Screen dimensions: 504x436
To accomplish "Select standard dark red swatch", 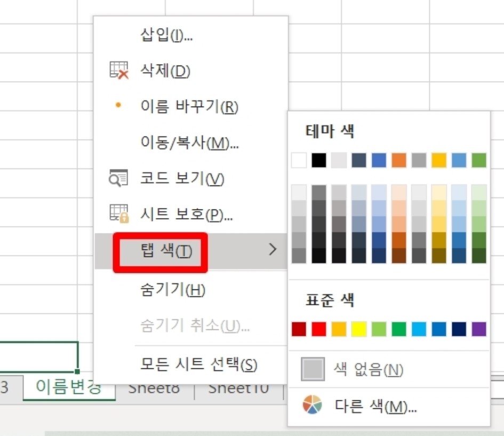I will (x=299, y=329).
